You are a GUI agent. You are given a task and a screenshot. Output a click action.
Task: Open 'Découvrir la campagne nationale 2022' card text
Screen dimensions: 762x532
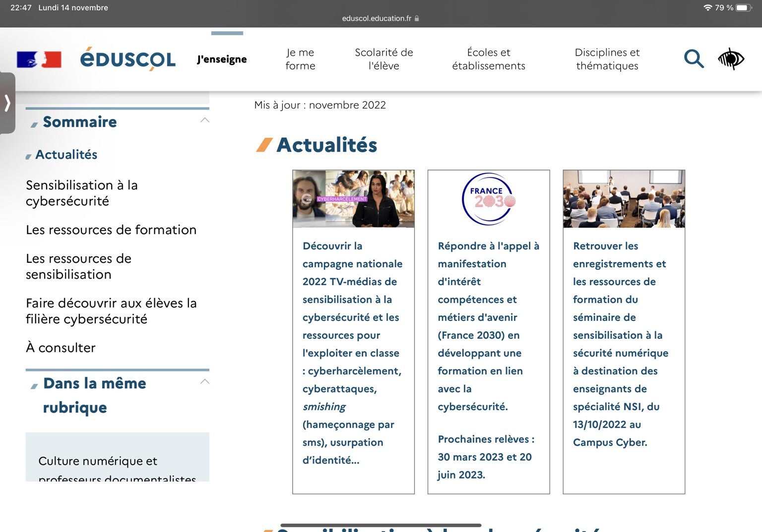pyautogui.click(x=352, y=353)
